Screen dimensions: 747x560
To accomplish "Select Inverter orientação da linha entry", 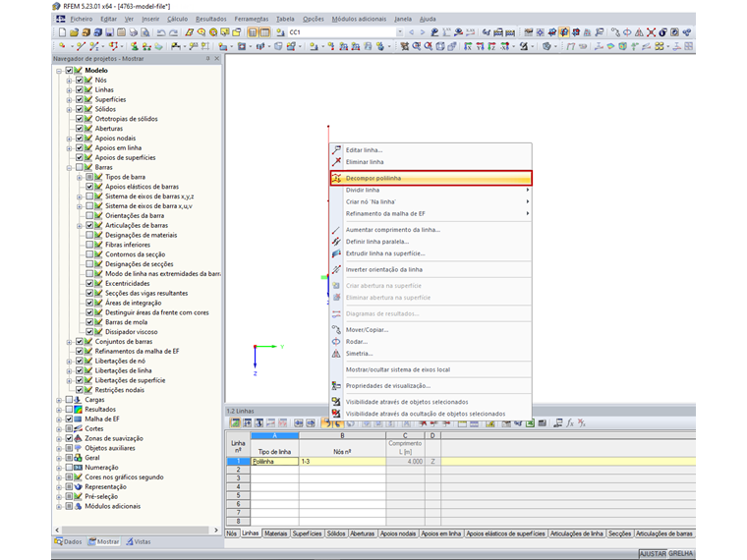I will click(x=431, y=269).
